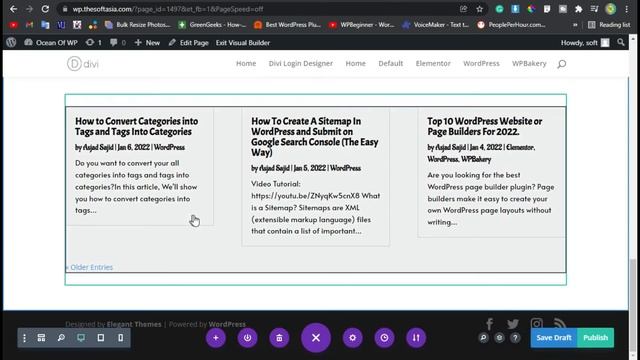This screenshot has height=360, width=640.
Task: Open the Reading list
Action: pos(609,25)
